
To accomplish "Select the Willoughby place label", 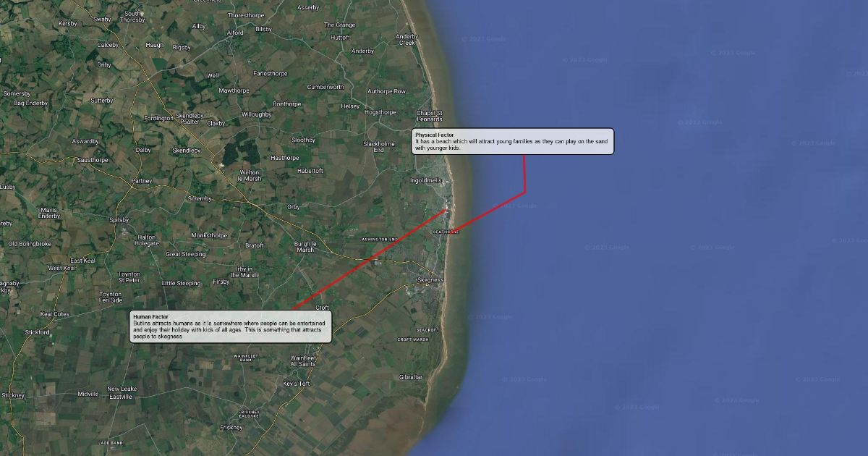I will [256, 114].
